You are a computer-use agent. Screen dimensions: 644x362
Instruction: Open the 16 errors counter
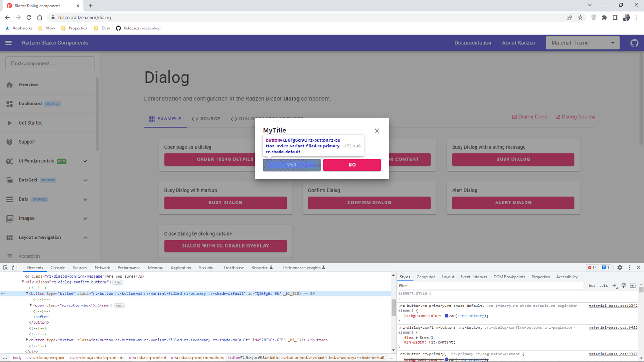593,268
